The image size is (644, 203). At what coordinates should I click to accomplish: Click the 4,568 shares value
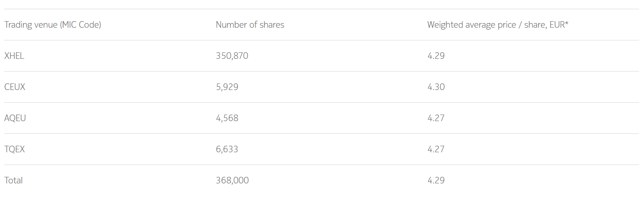click(x=227, y=118)
